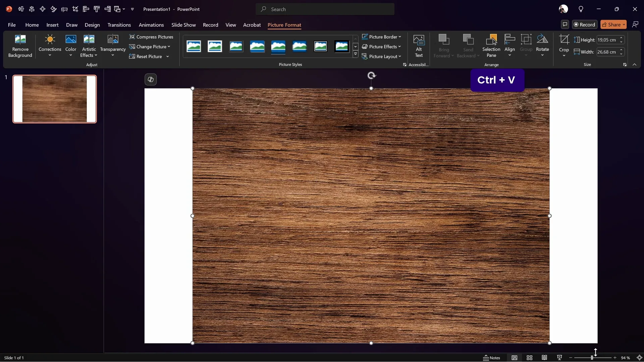Click the rotation handle above the picture

pos(371,76)
